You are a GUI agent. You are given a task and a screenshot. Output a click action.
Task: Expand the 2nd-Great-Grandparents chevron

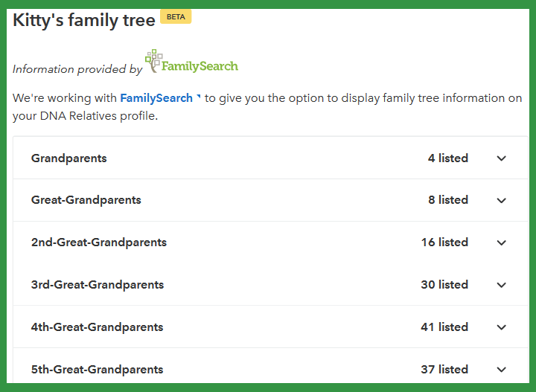tap(501, 242)
